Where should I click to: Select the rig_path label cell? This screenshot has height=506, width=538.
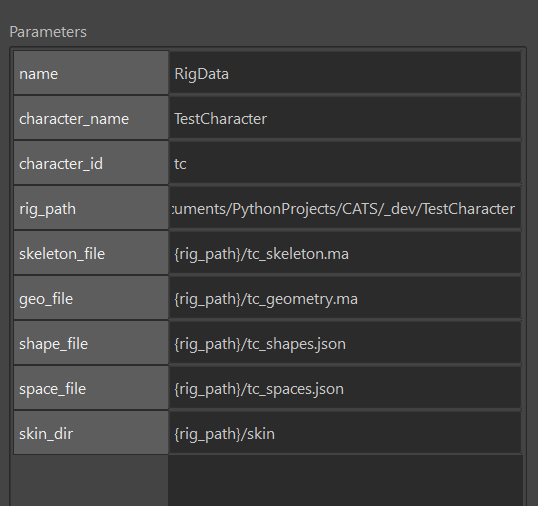[x=91, y=208]
